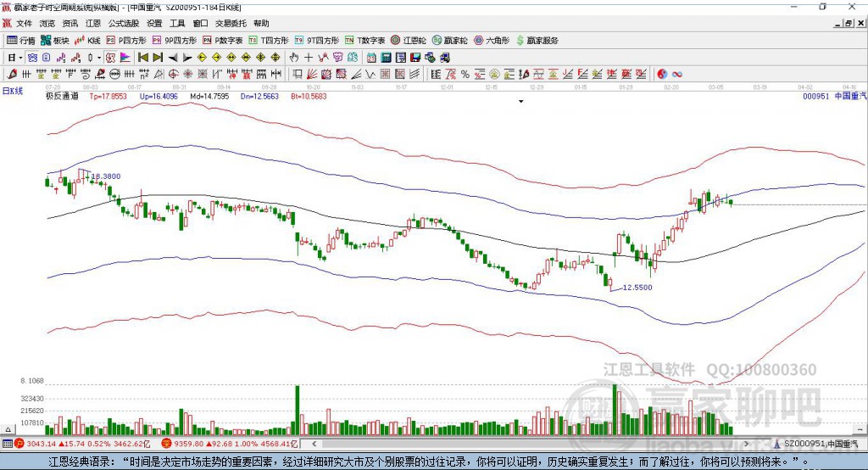
Task: Jump to first bar with skip-back icon
Action: (143, 57)
